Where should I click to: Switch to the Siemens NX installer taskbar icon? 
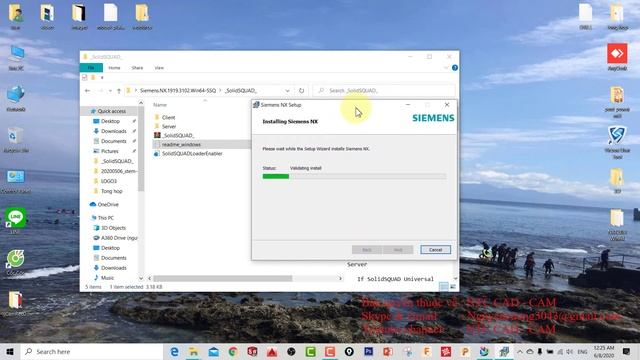(x=504, y=351)
